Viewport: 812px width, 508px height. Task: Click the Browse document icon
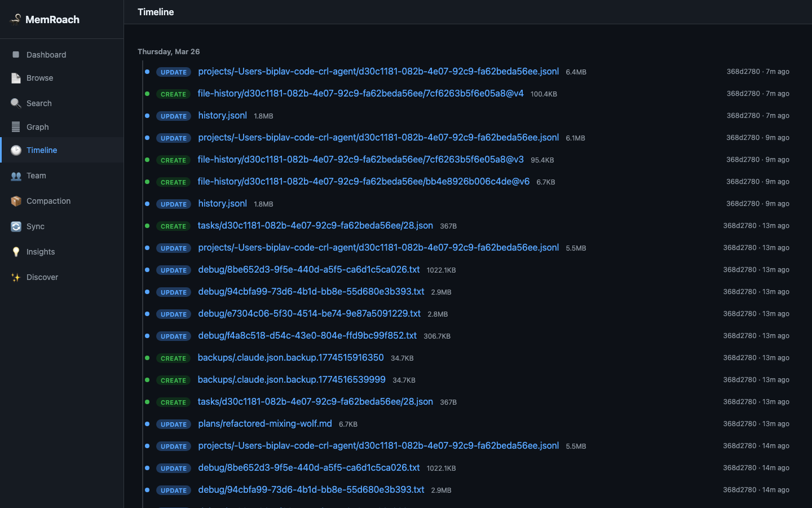(x=16, y=78)
